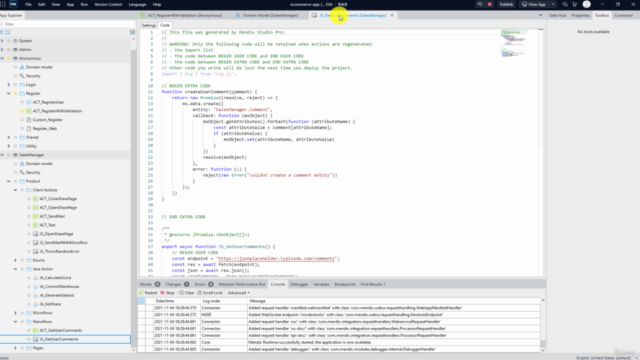This screenshot has width=640, height=360.
Task: Click the App Explorer layout toggle icon beside the tree
Action: [x=132, y=32]
